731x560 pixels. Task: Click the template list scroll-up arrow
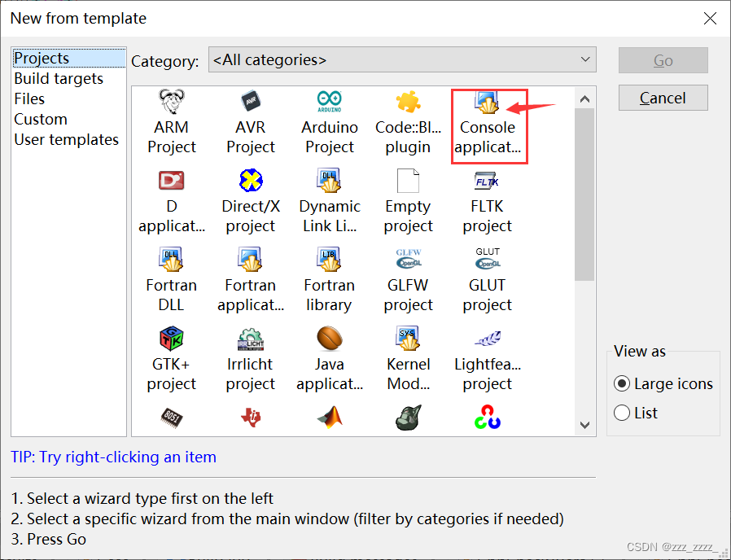(584, 98)
